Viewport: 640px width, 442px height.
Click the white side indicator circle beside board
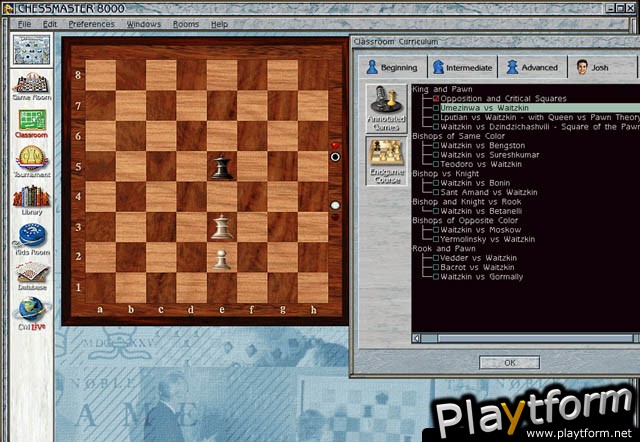coord(335,205)
